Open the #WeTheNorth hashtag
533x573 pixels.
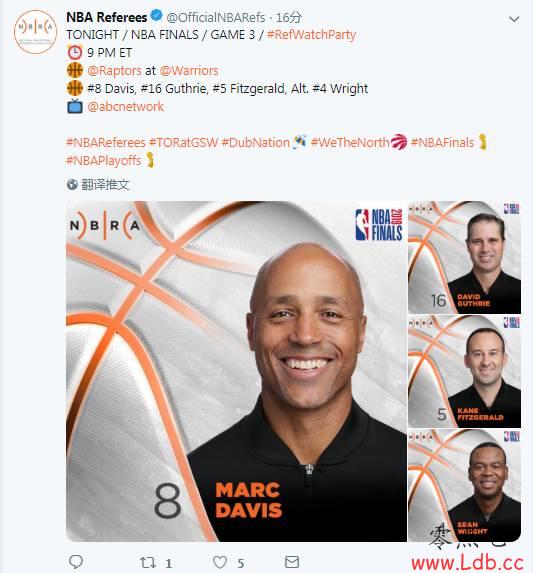click(x=350, y=143)
